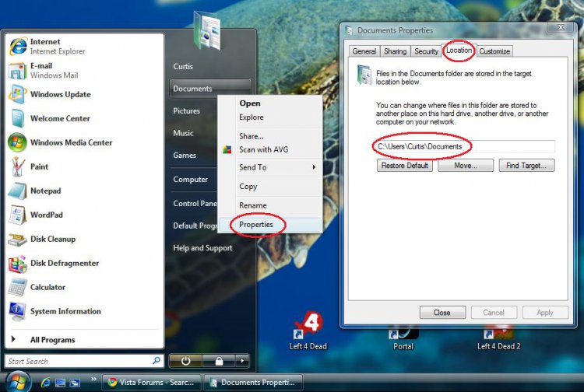
Task: Launch WordPad icon
Action: (17, 215)
